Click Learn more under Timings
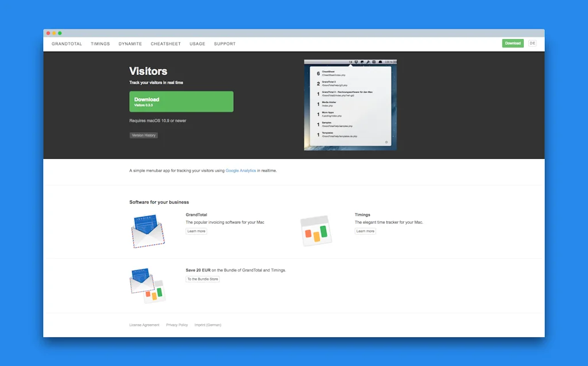Image resolution: width=588 pixels, height=366 pixels. [x=365, y=231]
